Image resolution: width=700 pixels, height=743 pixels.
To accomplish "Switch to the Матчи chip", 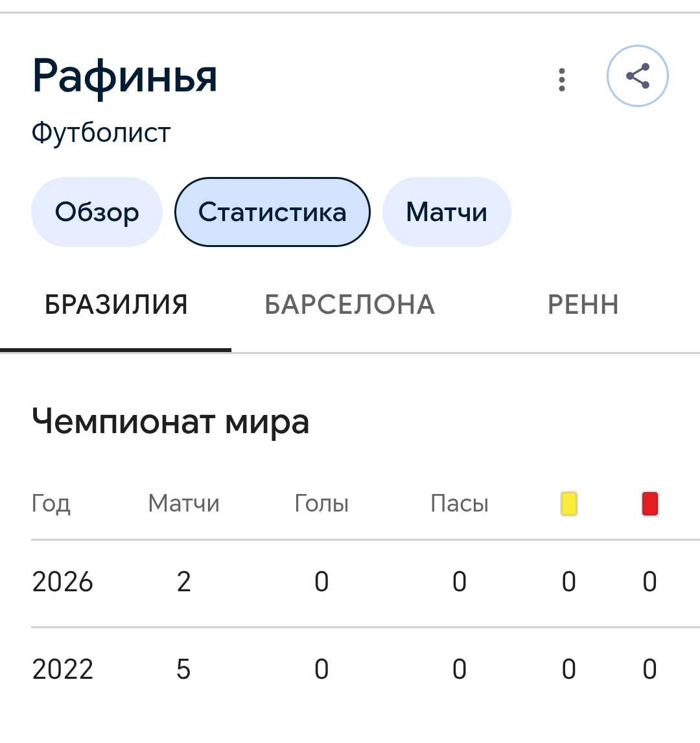I will pos(447,212).
